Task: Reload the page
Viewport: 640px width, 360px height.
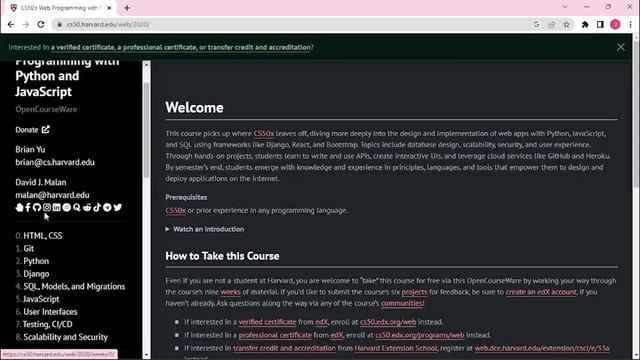Action: pos(41,24)
